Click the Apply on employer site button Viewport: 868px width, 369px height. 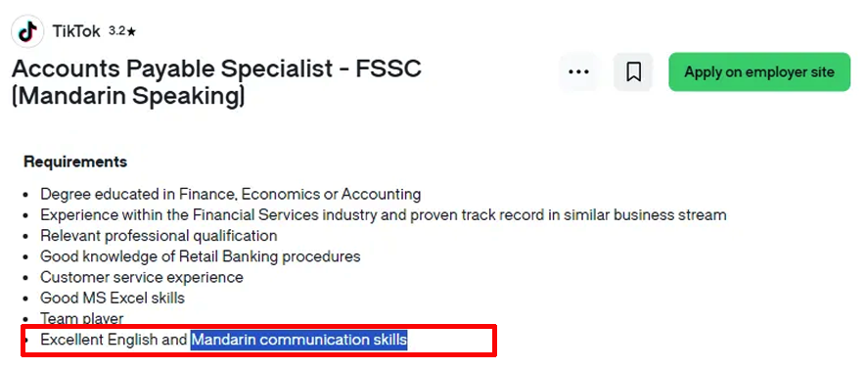pyautogui.click(x=759, y=72)
